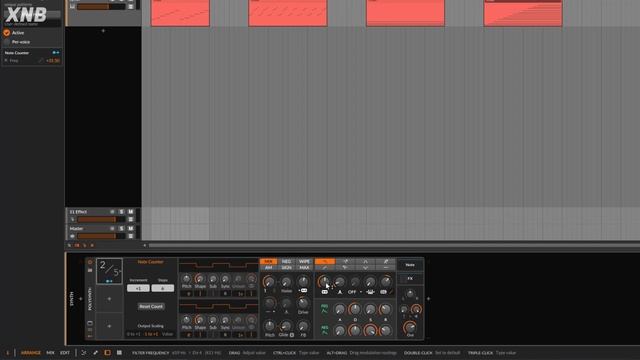Click the Noise knob

click(x=286, y=282)
